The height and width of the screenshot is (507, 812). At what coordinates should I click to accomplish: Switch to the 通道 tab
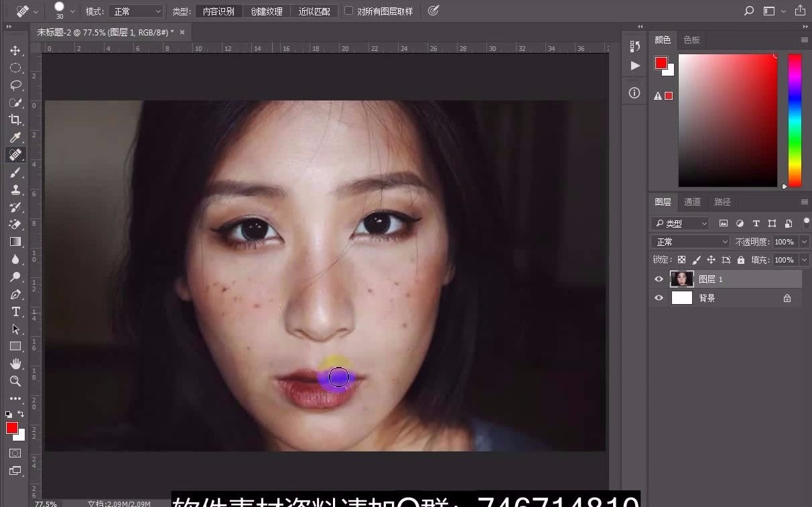tap(691, 202)
